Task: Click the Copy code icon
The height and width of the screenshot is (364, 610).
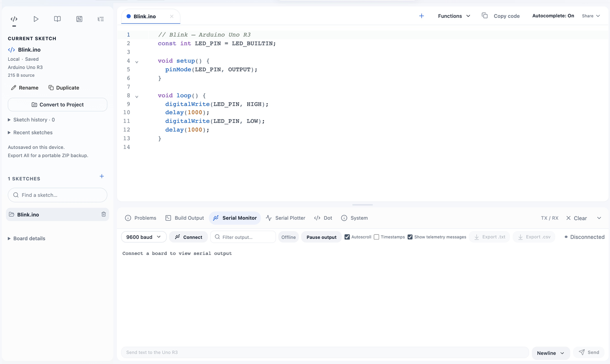Action: tap(485, 16)
